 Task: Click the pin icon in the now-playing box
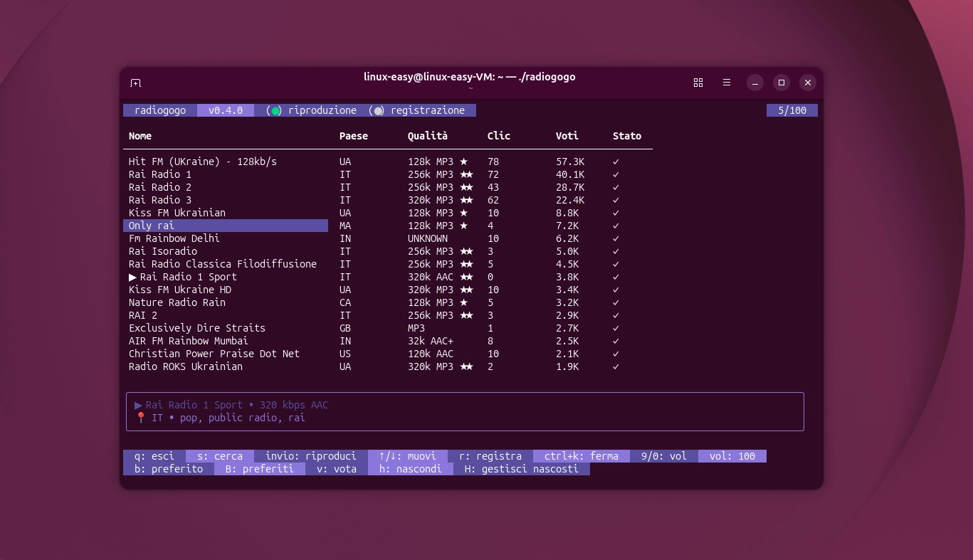coord(140,418)
